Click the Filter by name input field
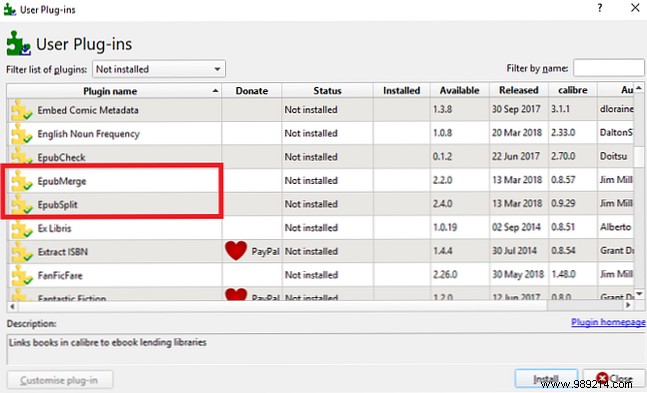Image resolution: width=647 pixels, height=393 pixels. (x=609, y=68)
